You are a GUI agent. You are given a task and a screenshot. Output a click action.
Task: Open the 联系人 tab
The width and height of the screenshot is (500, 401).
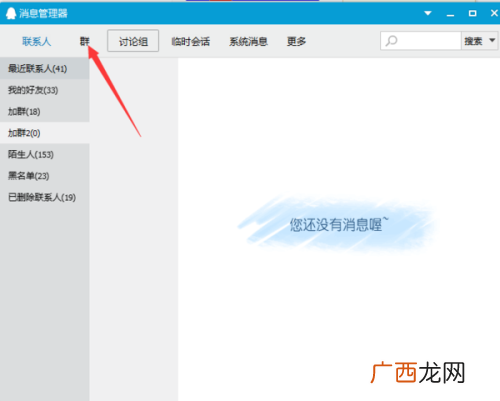tap(37, 41)
